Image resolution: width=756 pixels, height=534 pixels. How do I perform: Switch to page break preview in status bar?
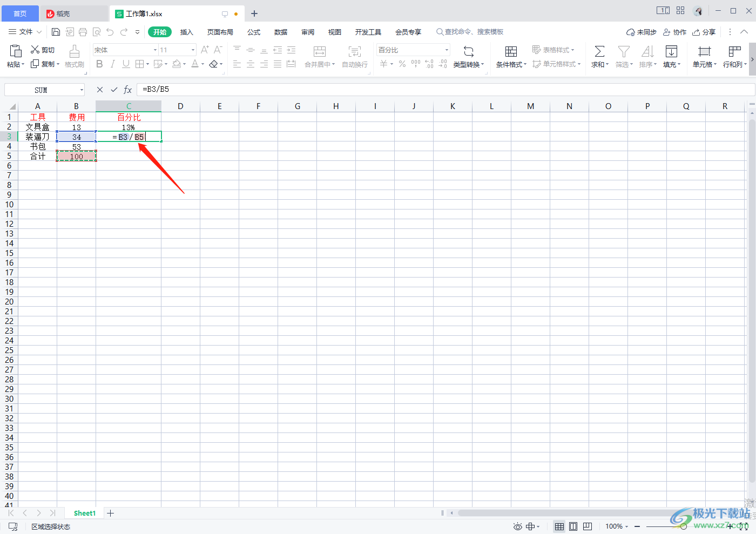pyautogui.click(x=588, y=526)
